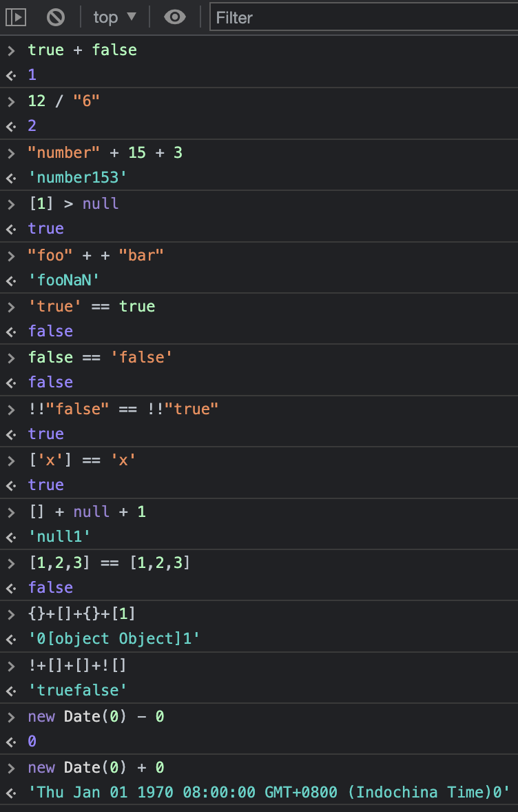Create a live expression with the eye icon

[175, 18]
